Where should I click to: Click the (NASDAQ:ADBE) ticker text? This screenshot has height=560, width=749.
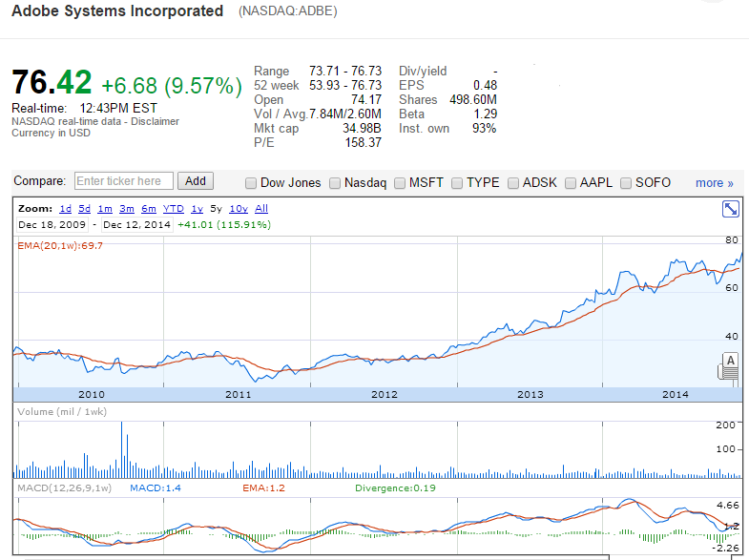[288, 11]
